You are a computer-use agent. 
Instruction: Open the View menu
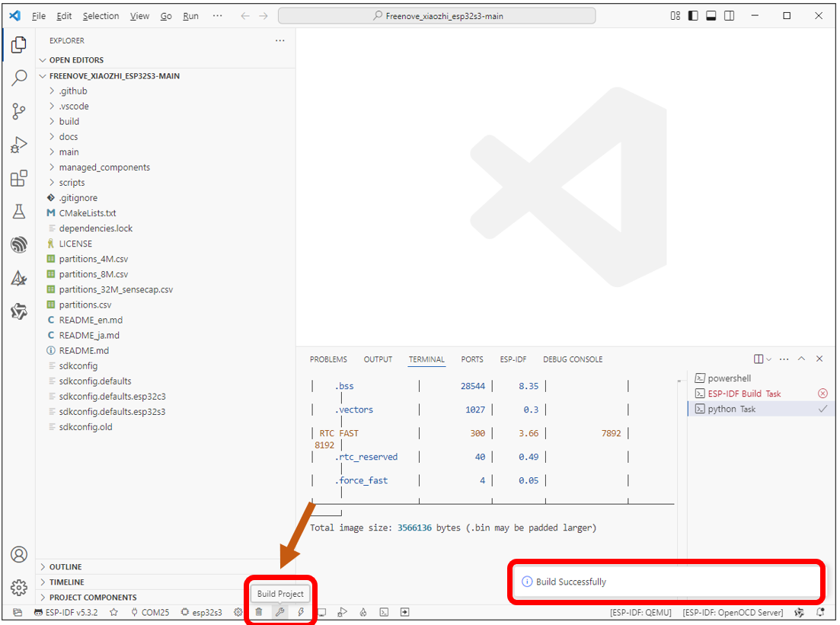139,16
